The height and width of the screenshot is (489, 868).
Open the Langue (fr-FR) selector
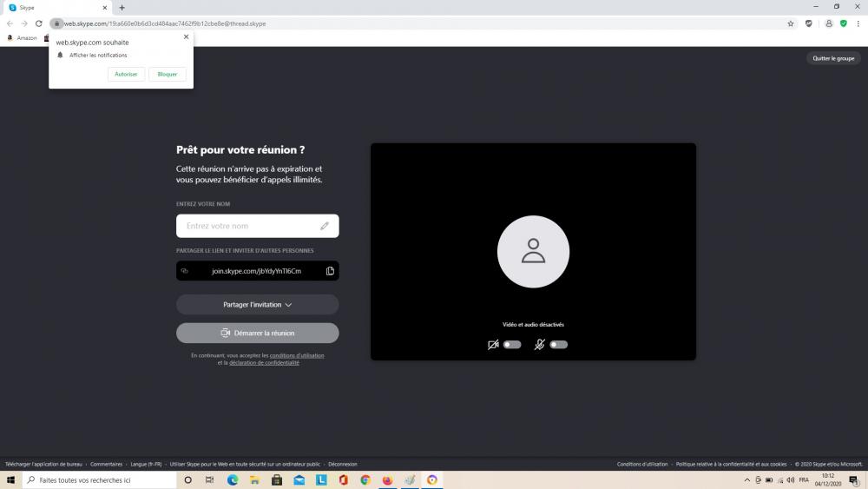(146, 464)
